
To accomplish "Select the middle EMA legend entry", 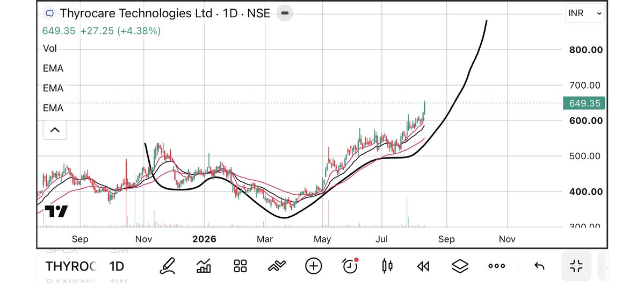I will tap(53, 88).
